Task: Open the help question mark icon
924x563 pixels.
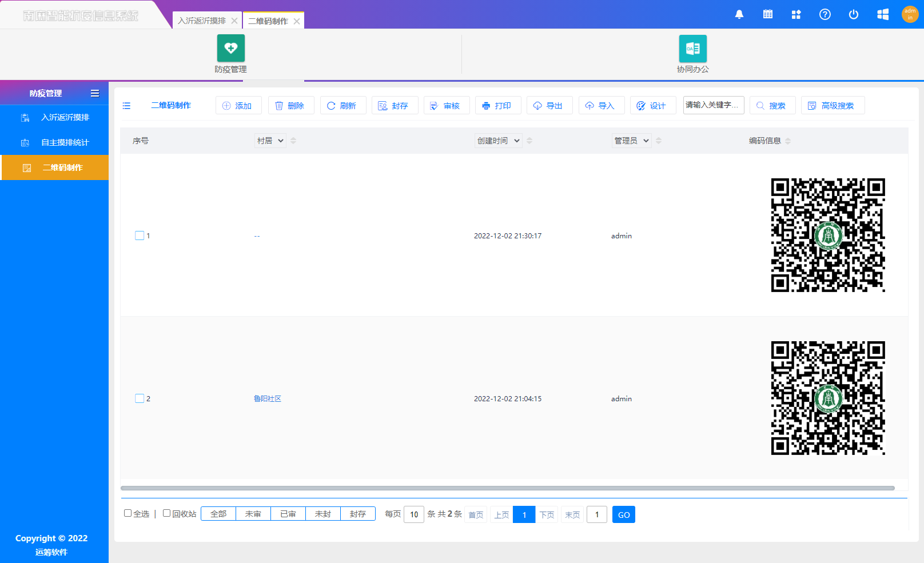Action: click(x=825, y=14)
